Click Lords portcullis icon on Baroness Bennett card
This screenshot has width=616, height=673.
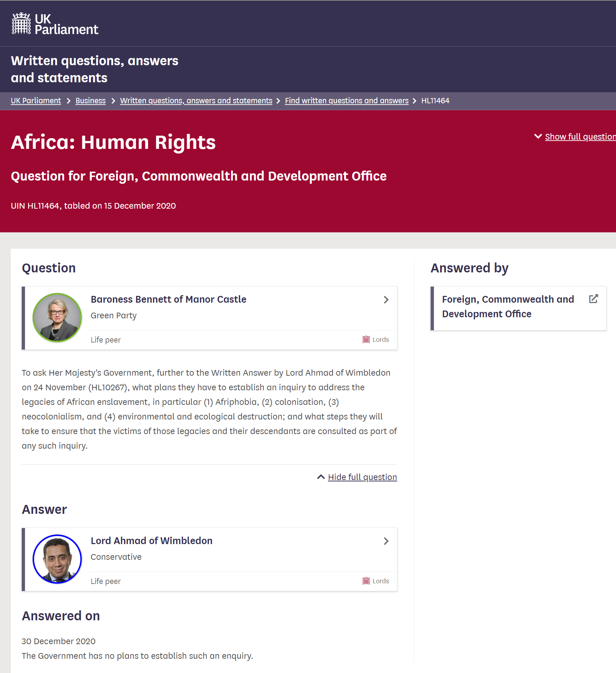pyautogui.click(x=366, y=339)
